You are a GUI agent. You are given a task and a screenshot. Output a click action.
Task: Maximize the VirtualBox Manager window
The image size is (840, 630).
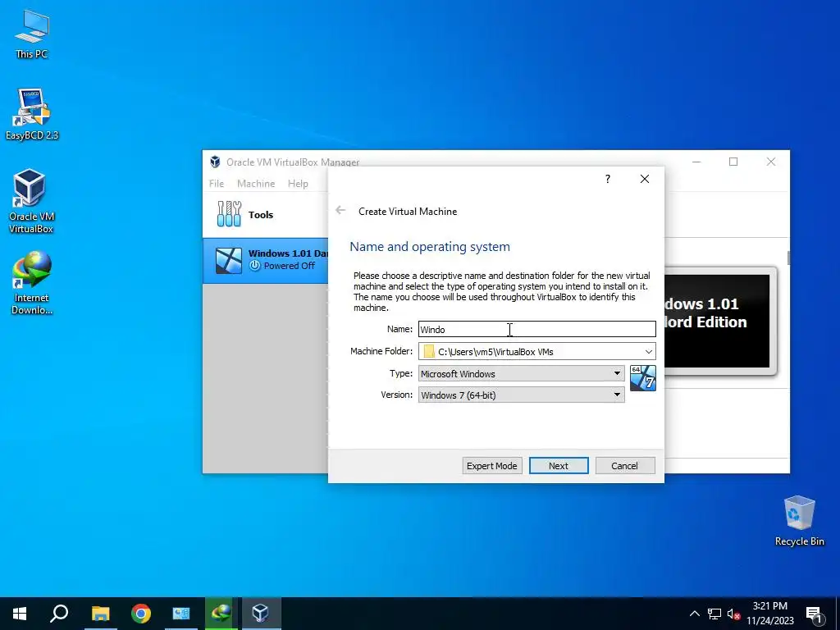(x=733, y=162)
